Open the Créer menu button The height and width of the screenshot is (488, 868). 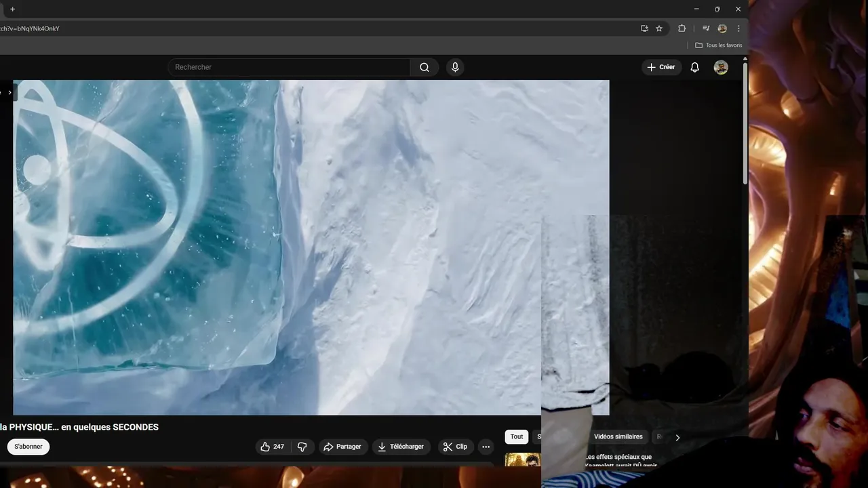[661, 67]
